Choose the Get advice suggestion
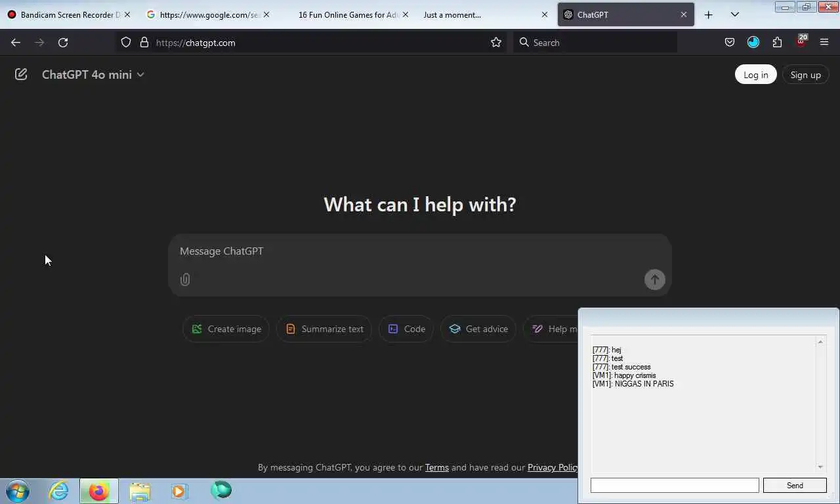The height and width of the screenshot is (504, 840). tap(478, 329)
